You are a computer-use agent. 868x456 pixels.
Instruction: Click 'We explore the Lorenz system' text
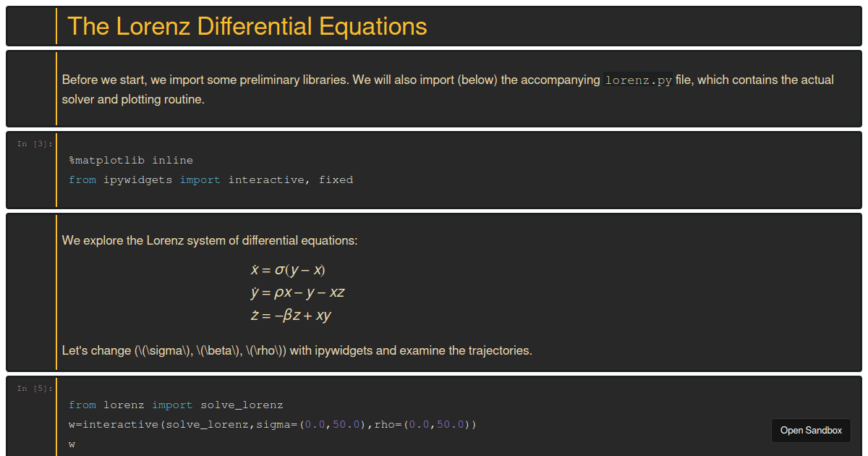(x=210, y=240)
